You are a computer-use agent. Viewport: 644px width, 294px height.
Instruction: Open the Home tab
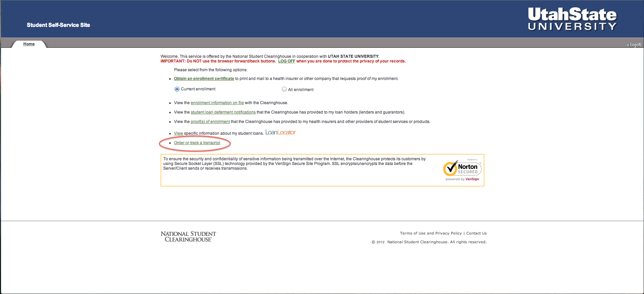click(29, 44)
